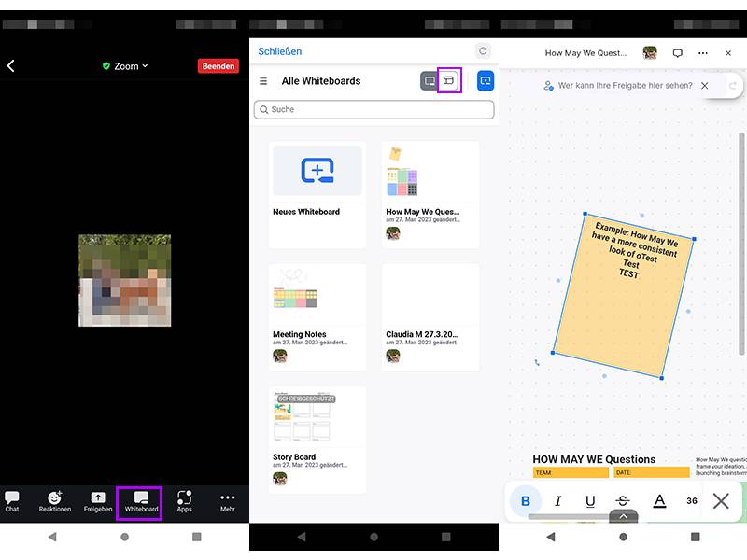
Task: Open the text color picker A icon
Action: pos(659,501)
